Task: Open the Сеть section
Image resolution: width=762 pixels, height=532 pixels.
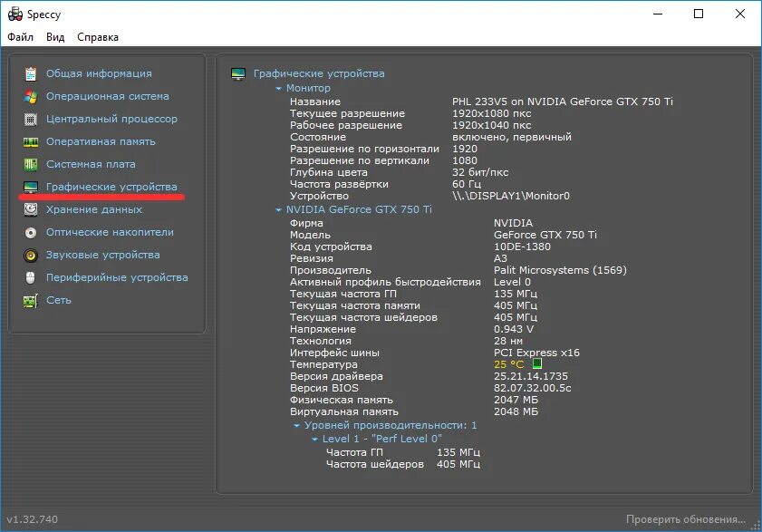Action: pos(59,300)
